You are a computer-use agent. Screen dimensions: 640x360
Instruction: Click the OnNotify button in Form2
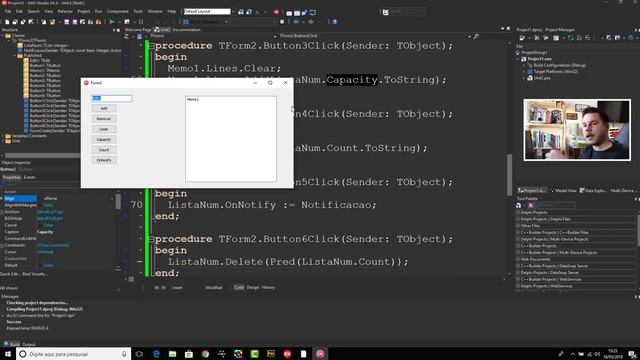pos(104,160)
